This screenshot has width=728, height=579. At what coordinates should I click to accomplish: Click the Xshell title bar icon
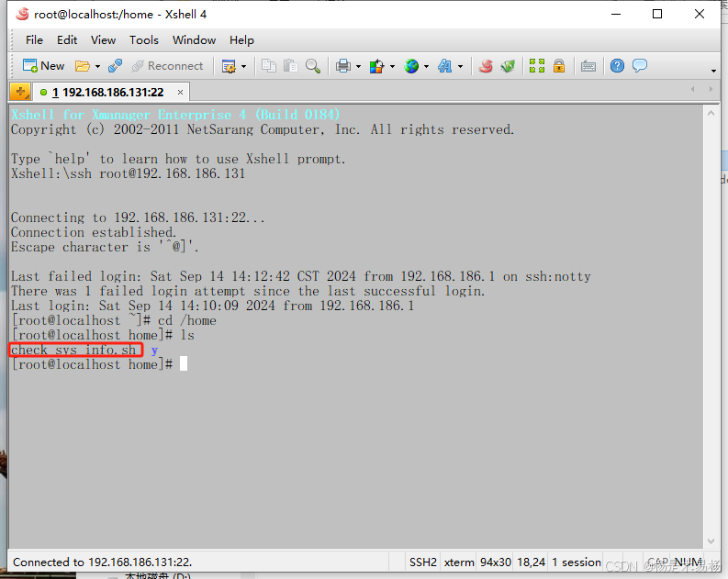(x=22, y=15)
